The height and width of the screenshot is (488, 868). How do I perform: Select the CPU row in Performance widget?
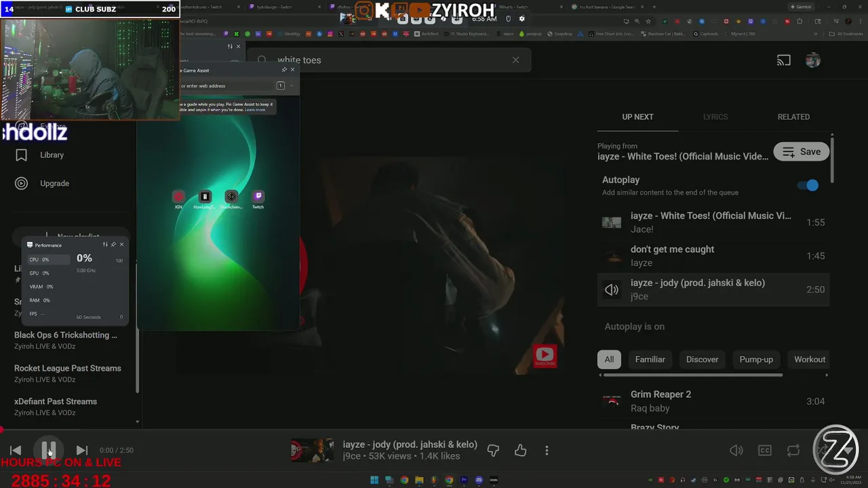click(x=47, y=260)
